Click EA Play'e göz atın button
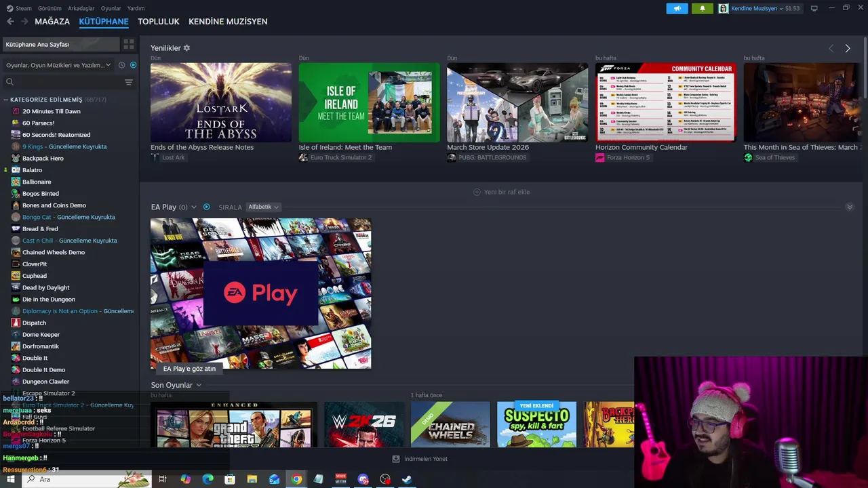The width and height of the screenshot is (868, 488). point(189,369)
